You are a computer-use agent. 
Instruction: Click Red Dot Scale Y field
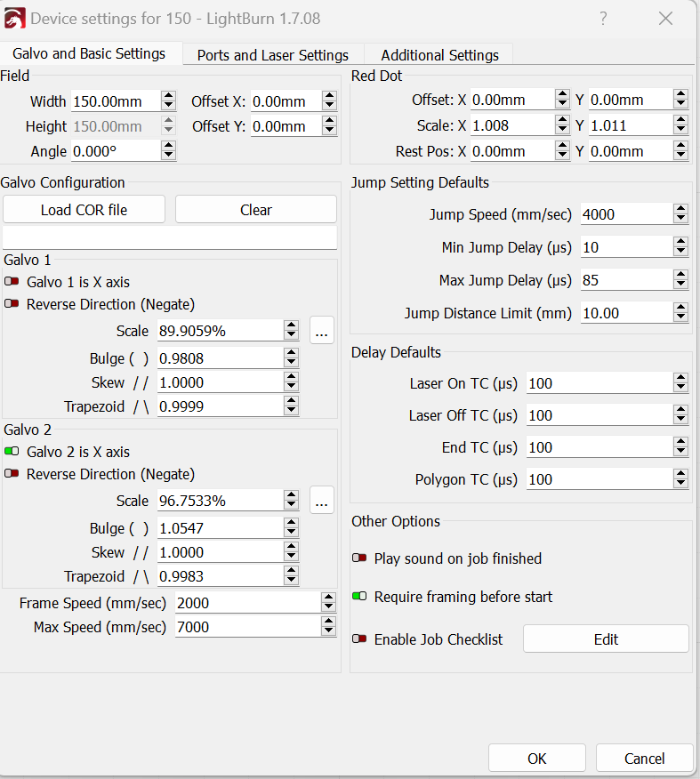pos(632,125)
